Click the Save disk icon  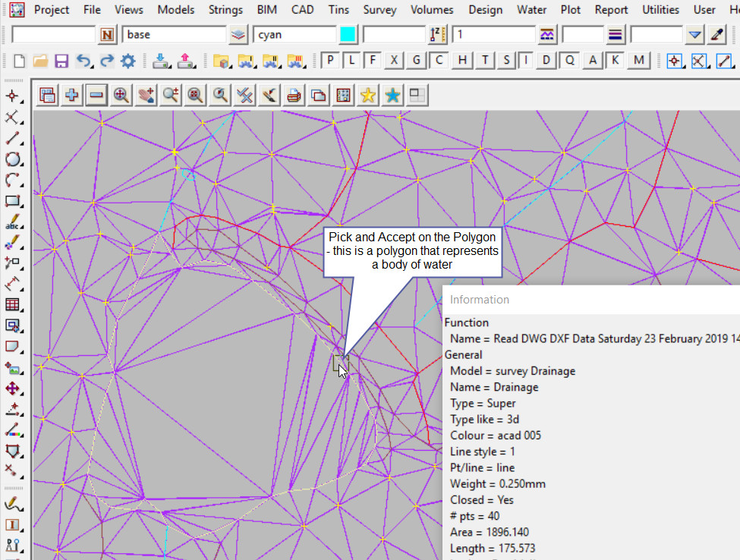click(62, 61)
